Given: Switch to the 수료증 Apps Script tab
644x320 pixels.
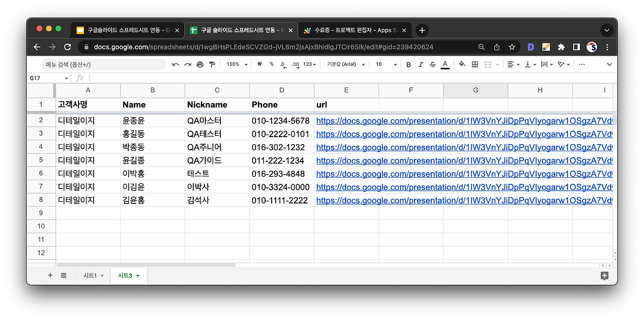Looking at the screenshot, I should [x=355, y=30].
